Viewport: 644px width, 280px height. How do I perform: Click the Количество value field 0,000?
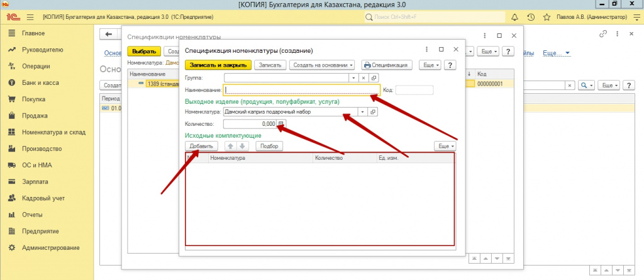[250, 124]
